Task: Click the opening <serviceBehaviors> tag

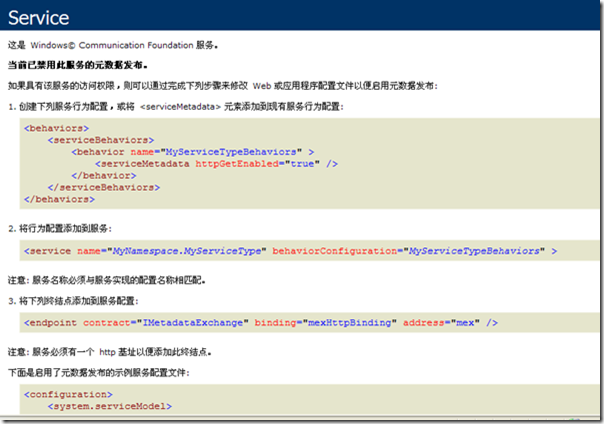Action: (96, 140)
